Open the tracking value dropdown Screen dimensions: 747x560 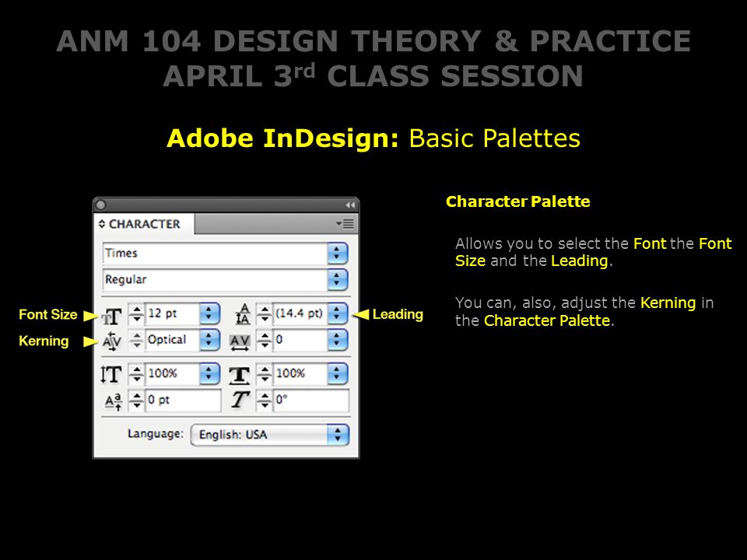point(337,340)
